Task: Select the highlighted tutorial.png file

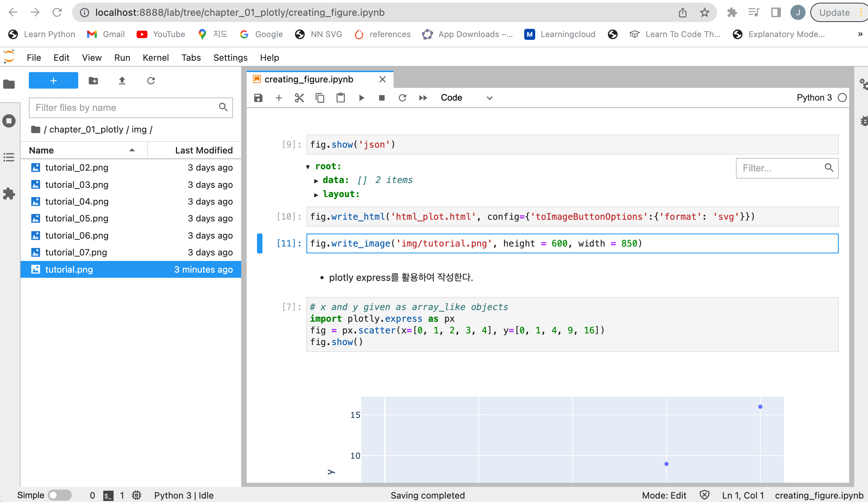Action: (131, 269)
